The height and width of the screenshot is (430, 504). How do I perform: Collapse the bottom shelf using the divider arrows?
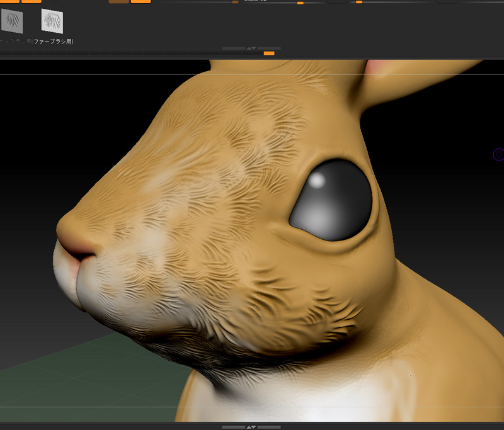(251, 427)
